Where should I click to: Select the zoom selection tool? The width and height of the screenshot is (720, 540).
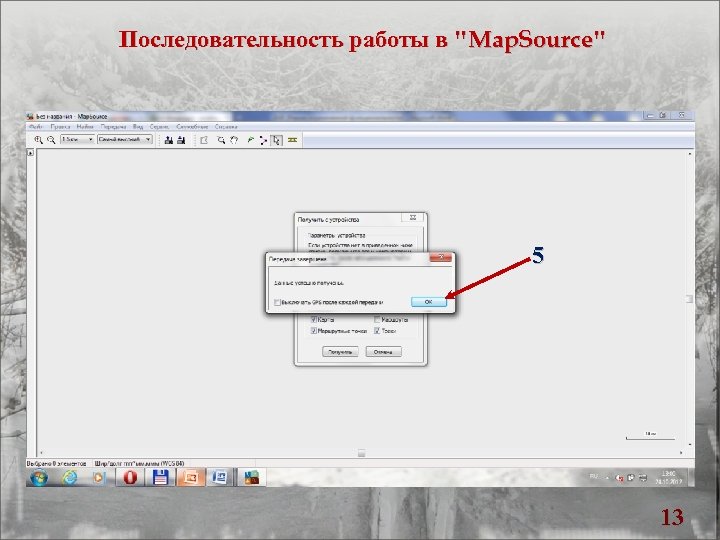click(221, 140)
